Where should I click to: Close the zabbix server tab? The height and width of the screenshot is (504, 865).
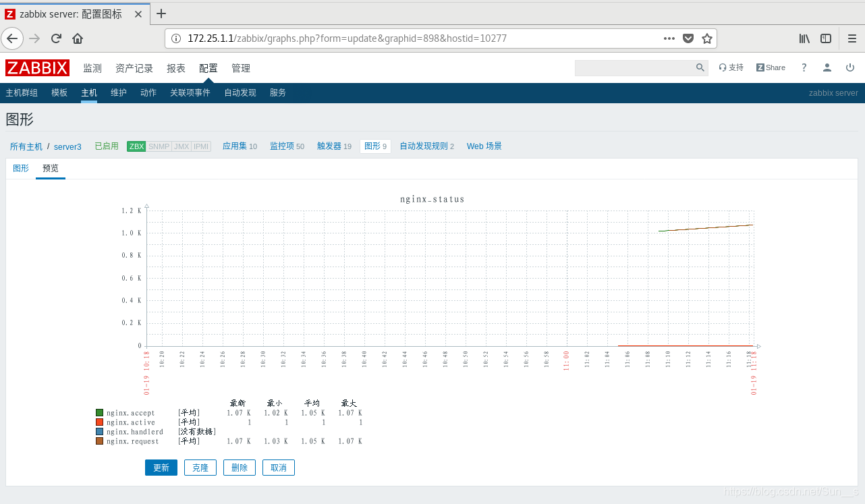click(x=140, y=13)
